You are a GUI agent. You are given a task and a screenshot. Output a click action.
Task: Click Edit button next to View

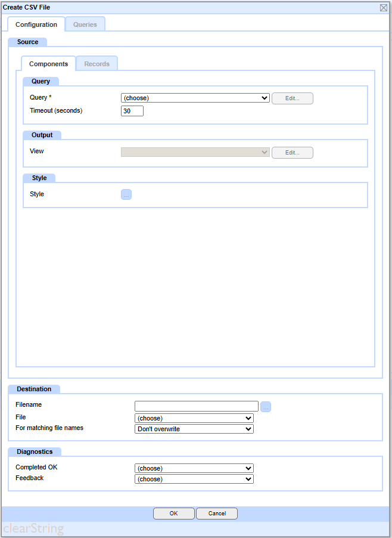tap(292, 153)
